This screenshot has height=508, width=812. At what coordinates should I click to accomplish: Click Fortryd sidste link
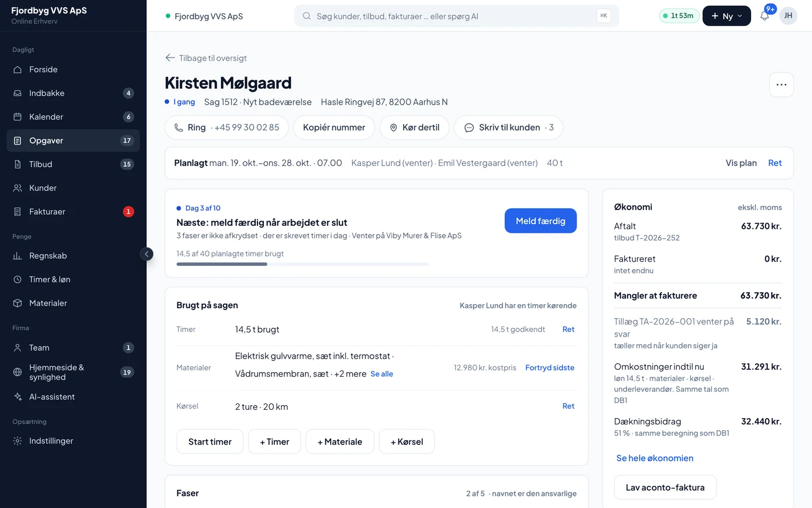(550, 368)
